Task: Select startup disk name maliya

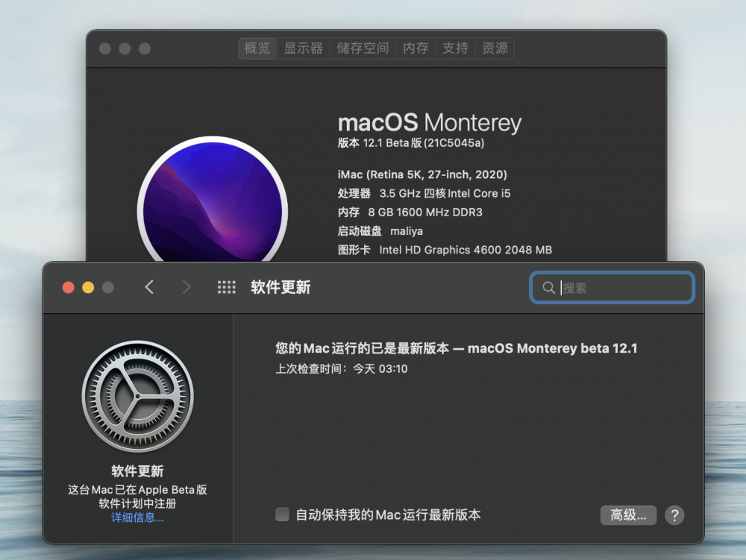Action: coord(407,231)
